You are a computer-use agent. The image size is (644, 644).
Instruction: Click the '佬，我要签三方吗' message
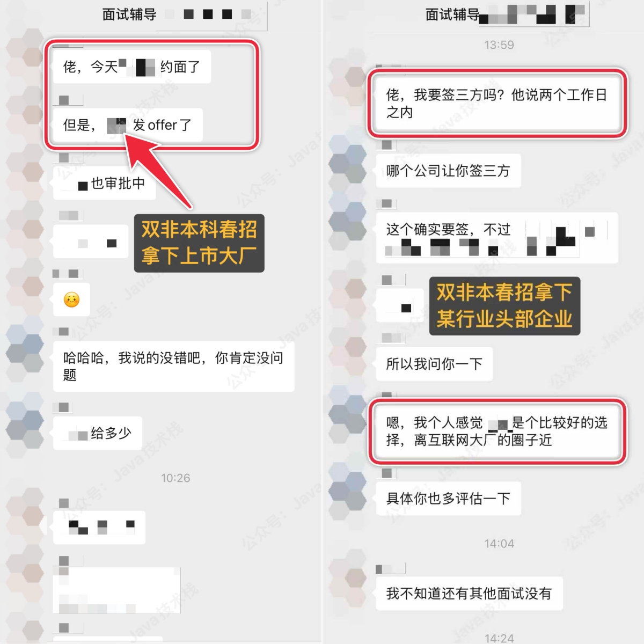497,104
